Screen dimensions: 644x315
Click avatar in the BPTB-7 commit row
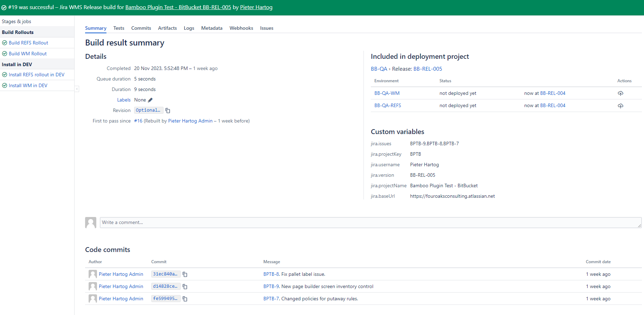(93, 299)
